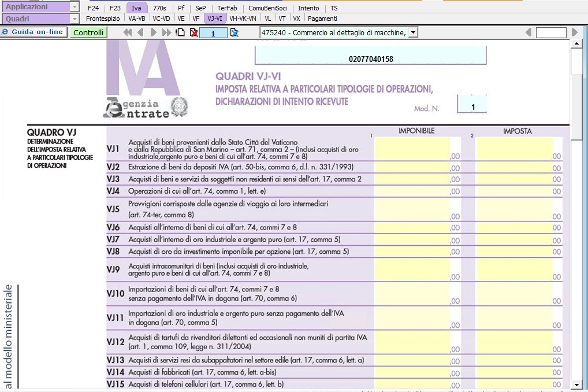Jump to the last module with the double-right arrow

(166, 32)
